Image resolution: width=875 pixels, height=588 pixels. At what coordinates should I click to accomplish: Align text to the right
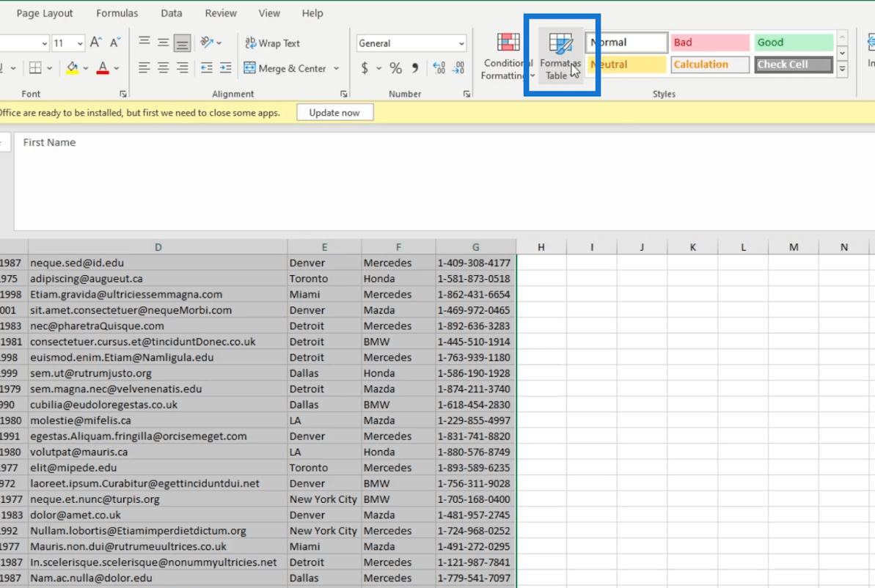(182, 68)
